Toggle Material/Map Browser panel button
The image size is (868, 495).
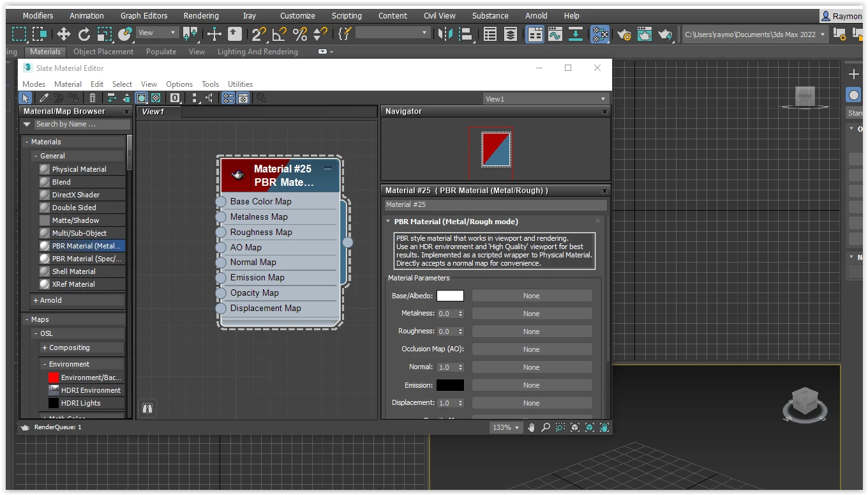tap(228, 98)
